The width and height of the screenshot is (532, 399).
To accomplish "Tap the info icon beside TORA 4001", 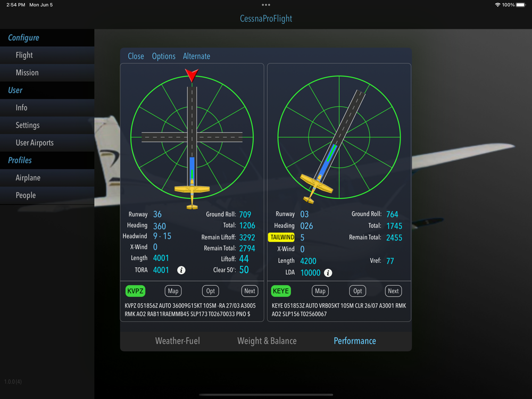I will pos(181,270).
